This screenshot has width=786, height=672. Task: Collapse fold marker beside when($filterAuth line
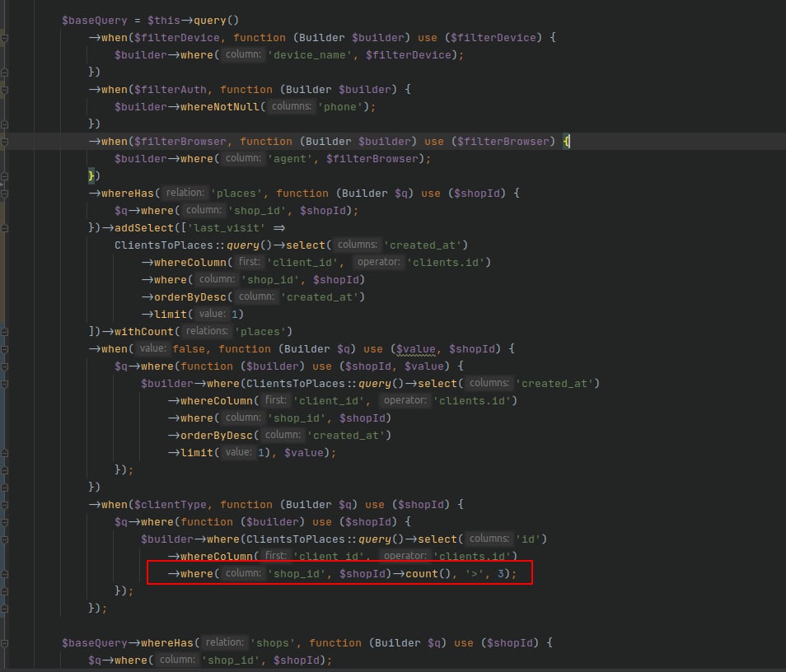tap(4, 91)
